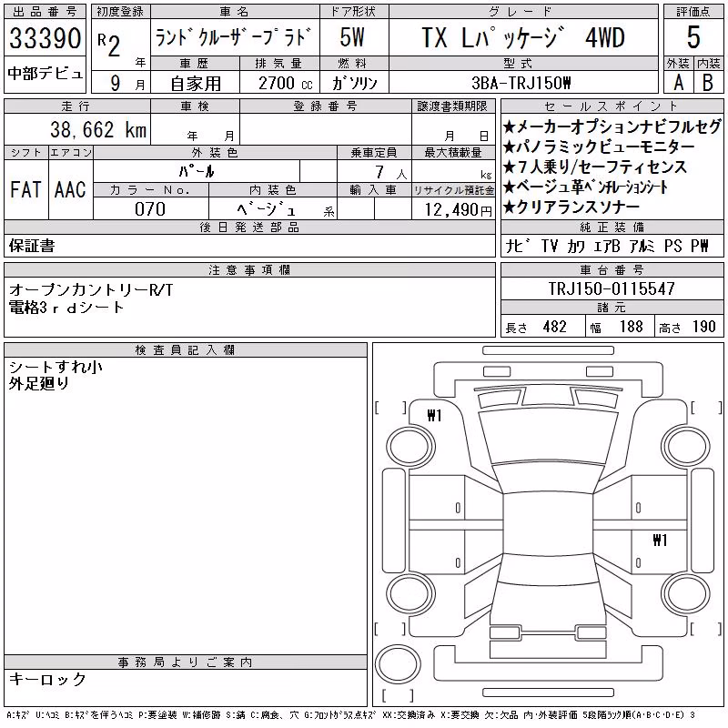Image resolution: width=728 pixels, height=728 pixels.
Task: Select color number 070
Action: coord(150,209)
